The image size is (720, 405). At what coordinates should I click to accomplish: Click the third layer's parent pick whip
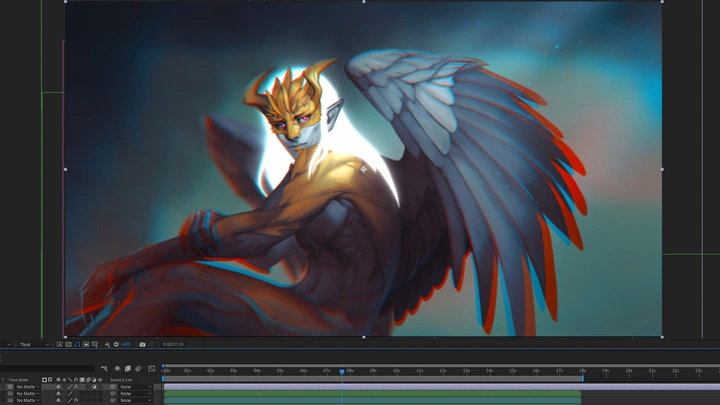pyautogui.click(x=112, y=400)
